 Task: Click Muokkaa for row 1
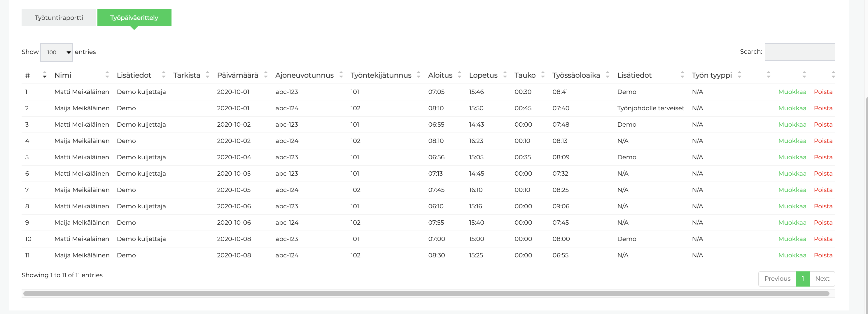click(x=792, y=92)
